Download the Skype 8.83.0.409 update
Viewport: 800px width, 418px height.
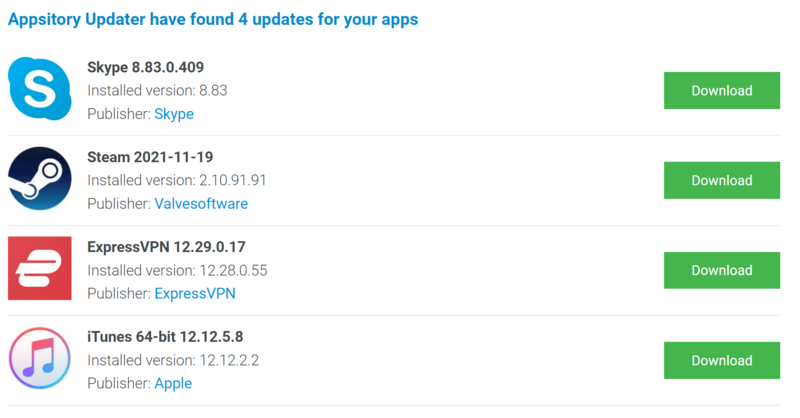[x=721, y=90]
